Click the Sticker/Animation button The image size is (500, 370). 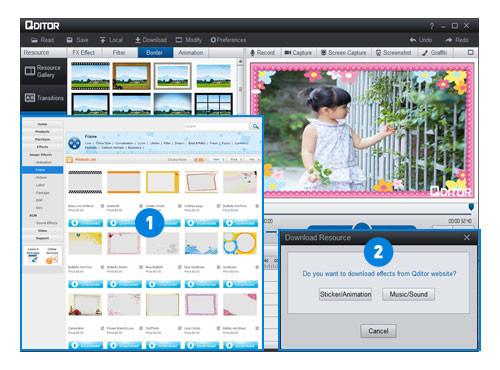tap(345, 294)
